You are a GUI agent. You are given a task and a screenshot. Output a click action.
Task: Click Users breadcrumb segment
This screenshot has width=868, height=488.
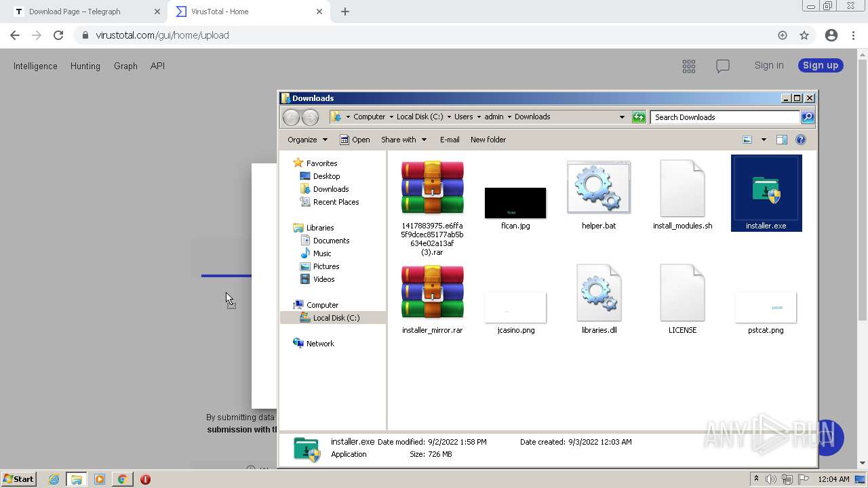point(464,117)
